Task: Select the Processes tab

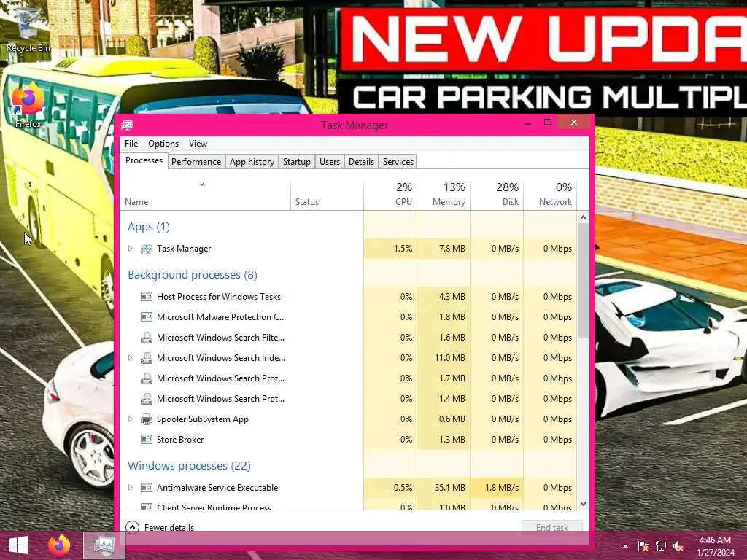Action: pyautogui.click(x=144, y=161)
